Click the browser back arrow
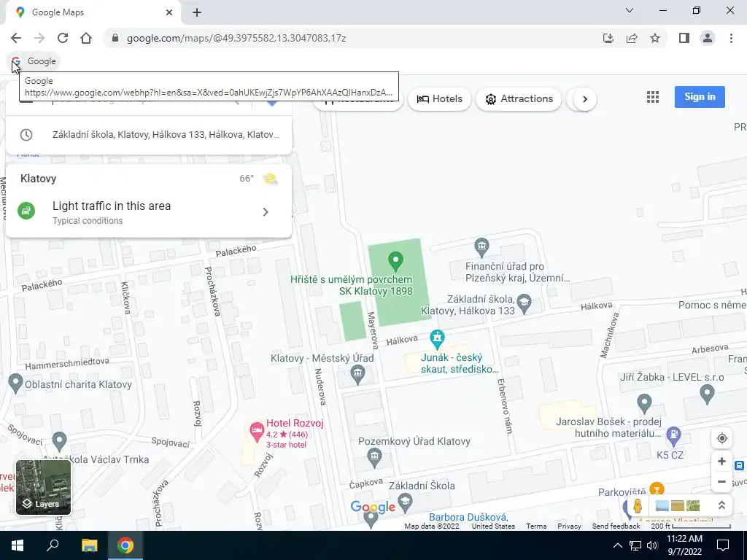 click(x=16, y=38)
